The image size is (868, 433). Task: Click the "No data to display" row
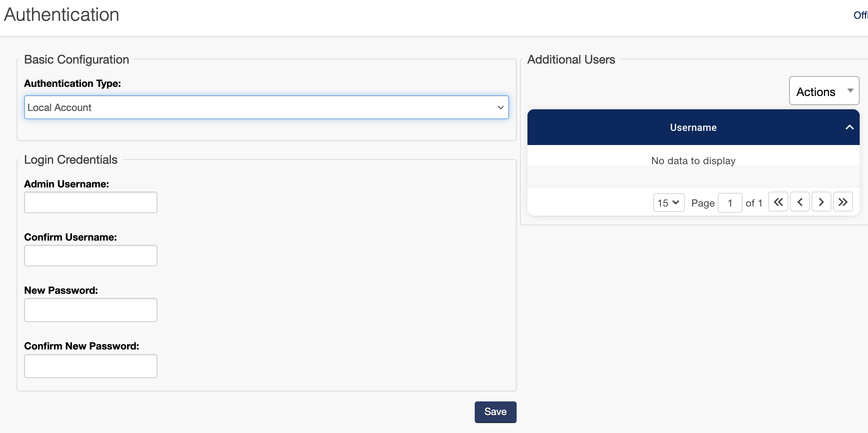click(x=693, y=161)
